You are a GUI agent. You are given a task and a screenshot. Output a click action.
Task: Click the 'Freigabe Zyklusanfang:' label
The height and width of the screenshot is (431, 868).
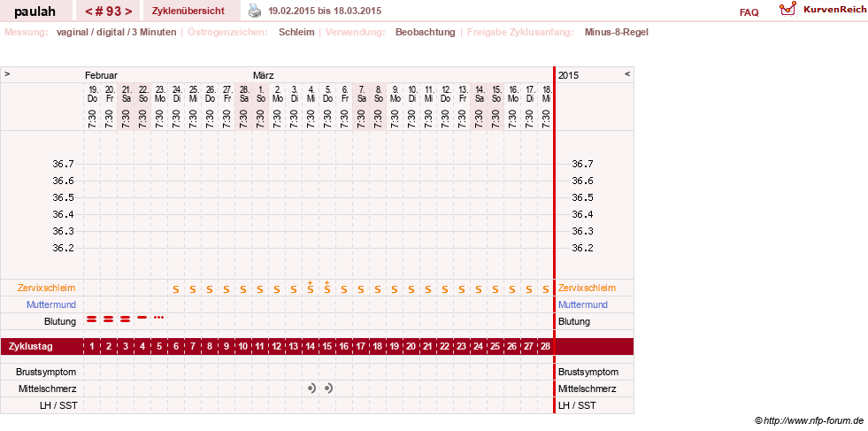(520, 32)
